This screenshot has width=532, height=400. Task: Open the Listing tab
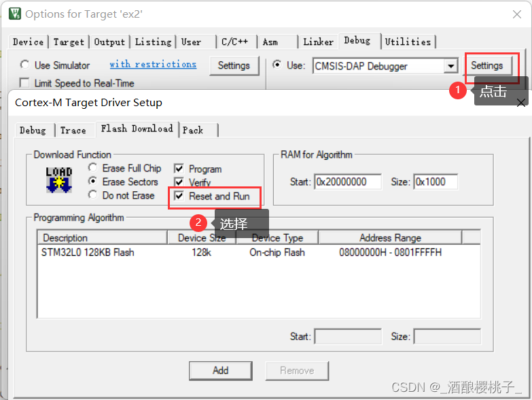click(153, 42)
